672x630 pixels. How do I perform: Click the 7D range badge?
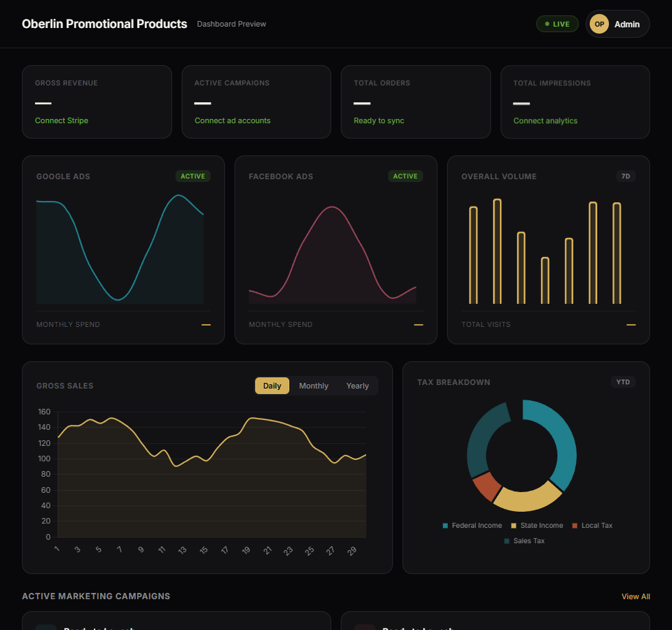(626, 176)
